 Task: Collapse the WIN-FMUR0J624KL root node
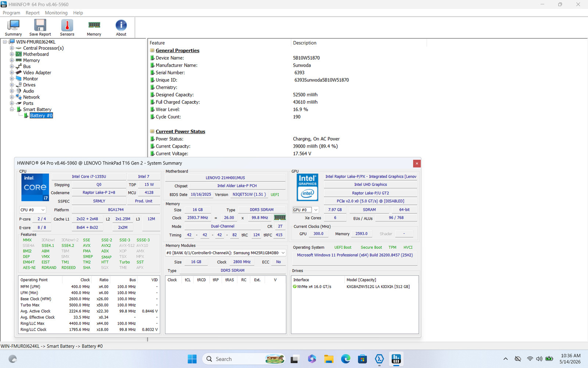click(5, 42)
